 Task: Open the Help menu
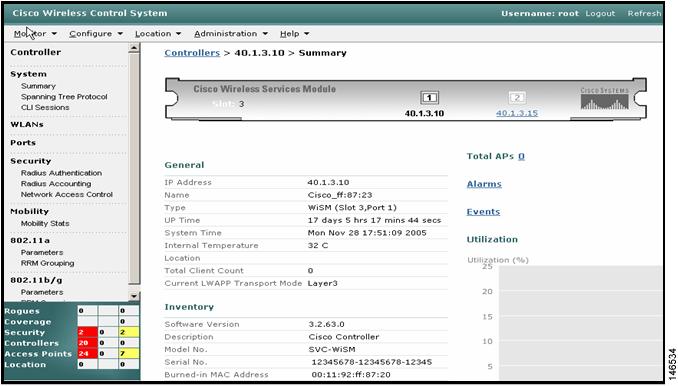294,34
